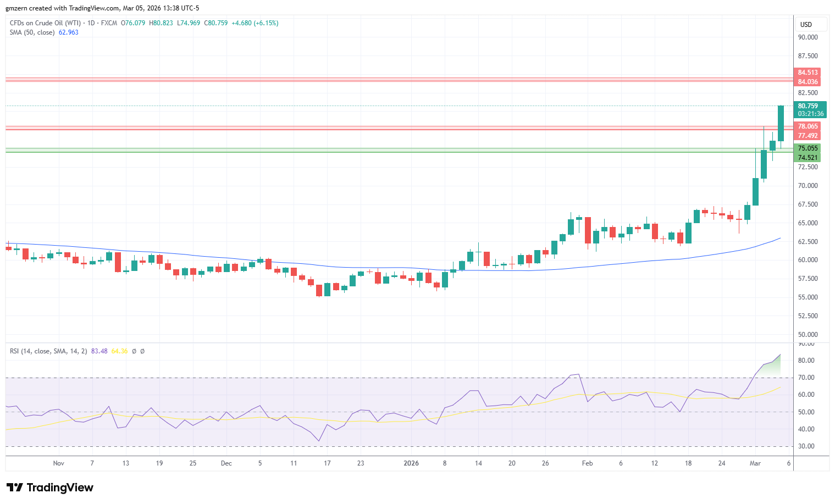Click 70.00 on the RSI axis
The height and width of the screenshot is (504, 835).
806,378
